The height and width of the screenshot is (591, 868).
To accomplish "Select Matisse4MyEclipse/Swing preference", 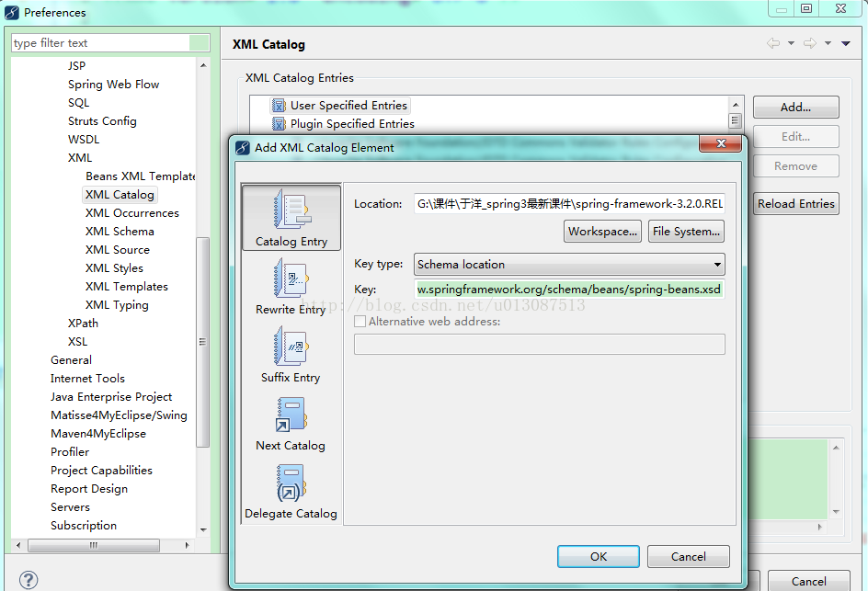I will [x=119, y=415].
